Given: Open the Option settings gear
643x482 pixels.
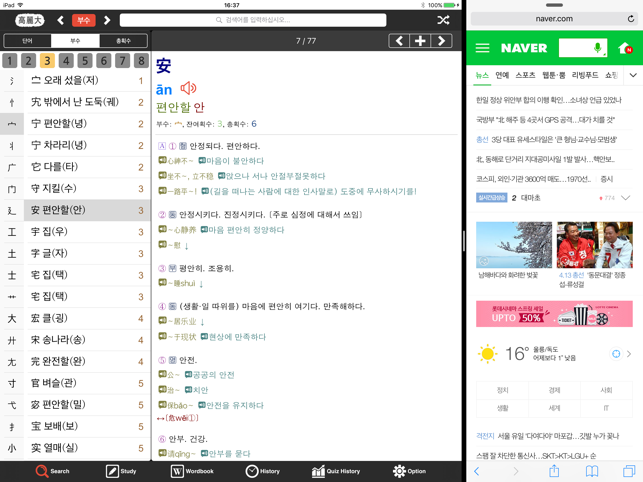Looking at the screenshot, I should pos(409,471).
